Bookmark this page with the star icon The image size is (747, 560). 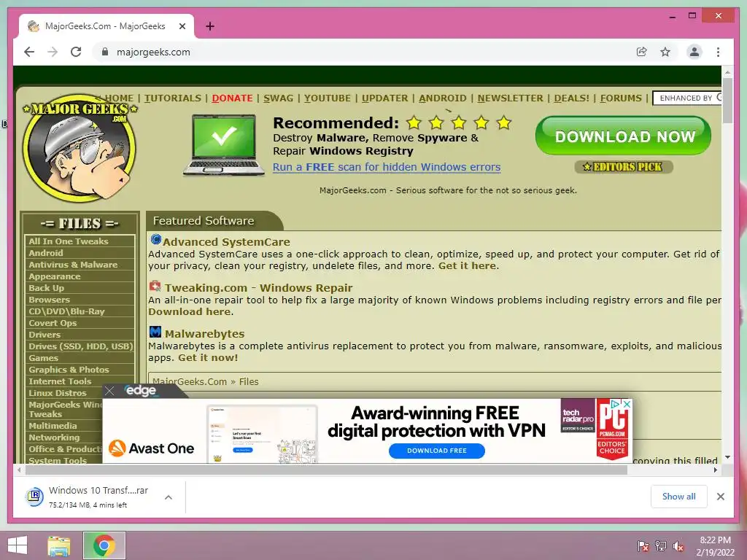[665, 52]
